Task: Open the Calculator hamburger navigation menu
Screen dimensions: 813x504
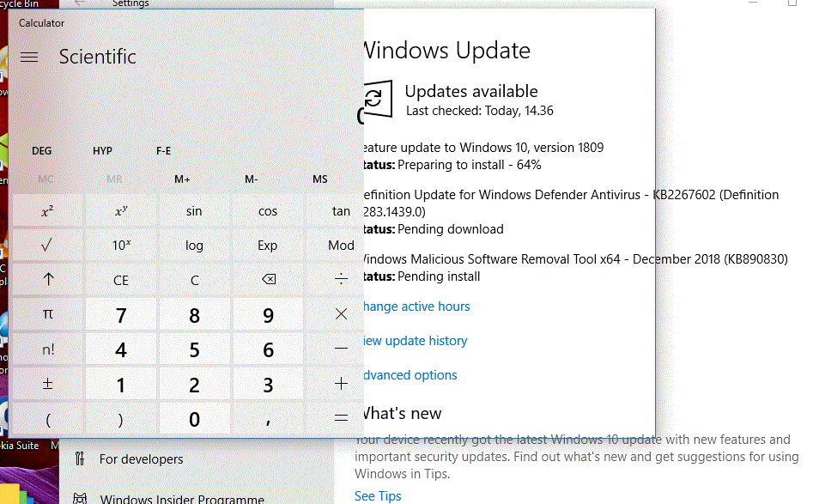Action: click(x=29, y=57)
